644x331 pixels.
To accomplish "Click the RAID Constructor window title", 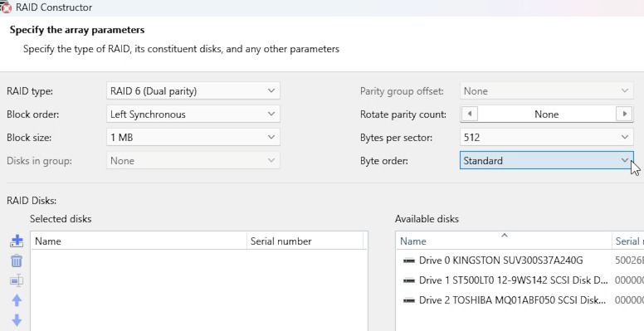I will [x=54, y=7].
